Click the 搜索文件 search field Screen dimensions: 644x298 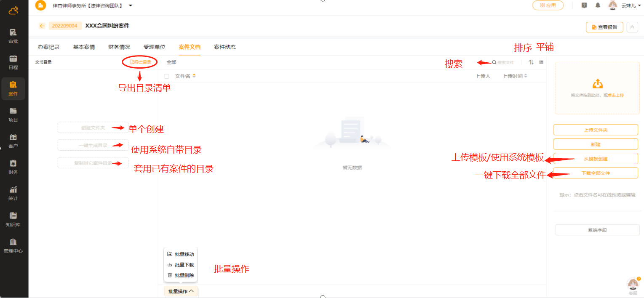(505, 62)
